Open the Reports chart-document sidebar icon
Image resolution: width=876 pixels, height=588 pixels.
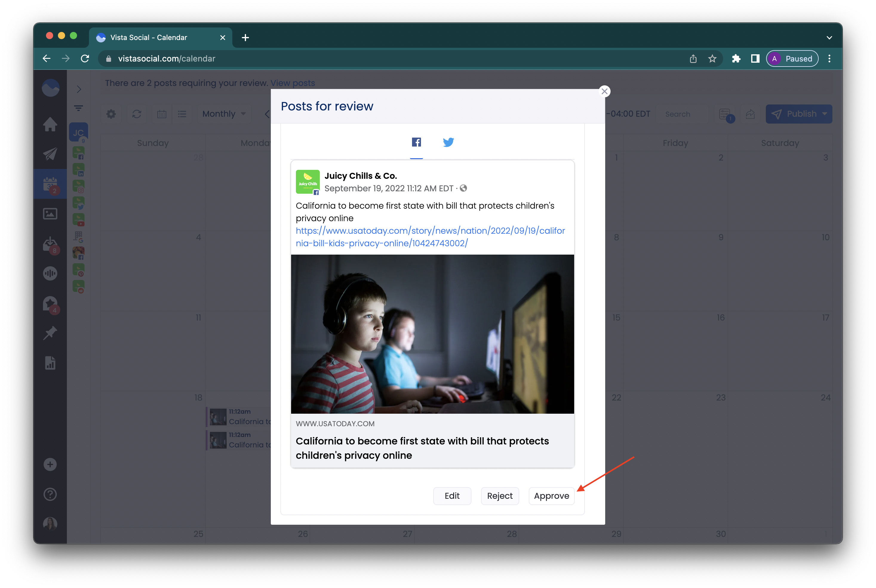pos(50,363)
